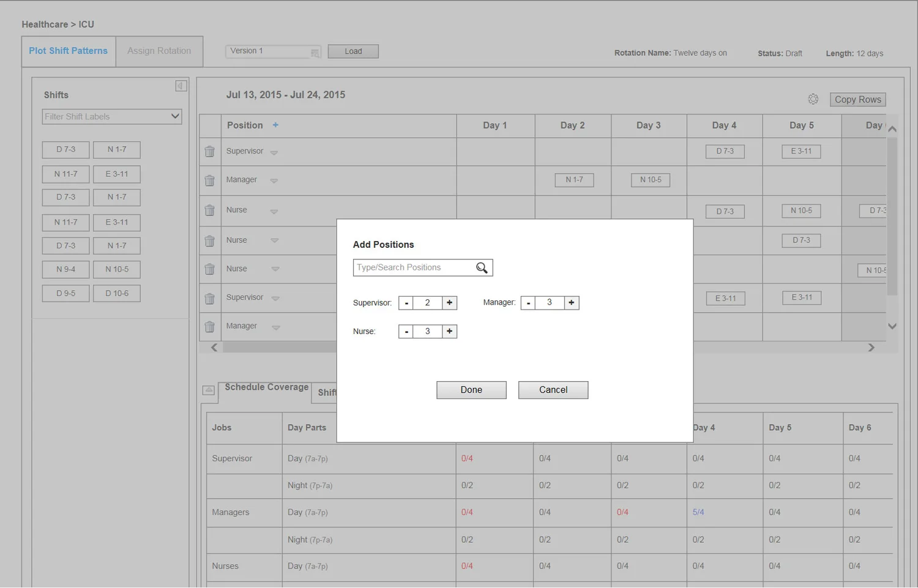Image resolution: width=918 pixels, height=588 pixels.
Task: Open the Version 1 selector
Action: coord(274,51)
